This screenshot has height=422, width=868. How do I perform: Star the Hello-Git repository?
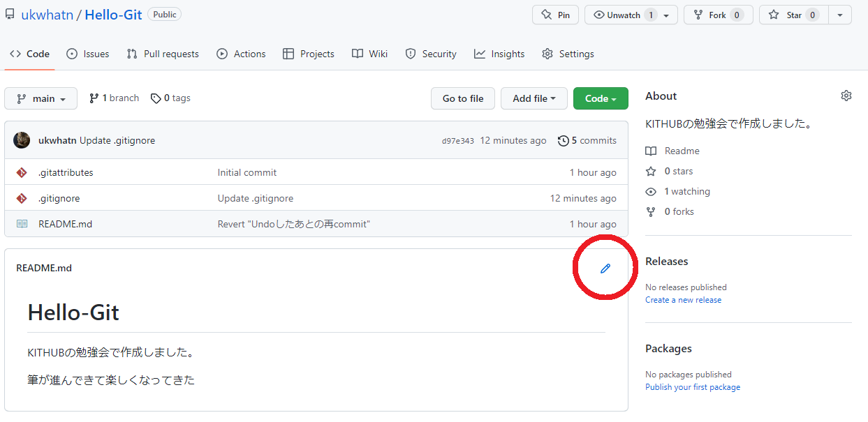(793, 14)
